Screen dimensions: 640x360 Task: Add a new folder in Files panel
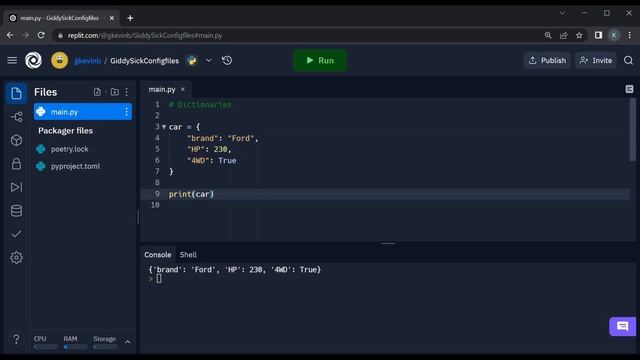[115, 92]
